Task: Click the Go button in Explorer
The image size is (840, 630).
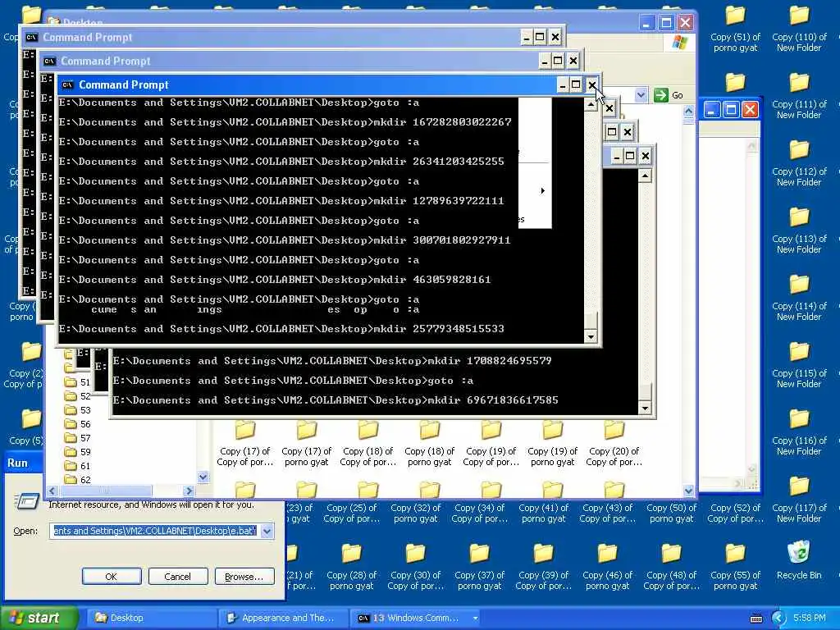Action: tap(669, 95)
